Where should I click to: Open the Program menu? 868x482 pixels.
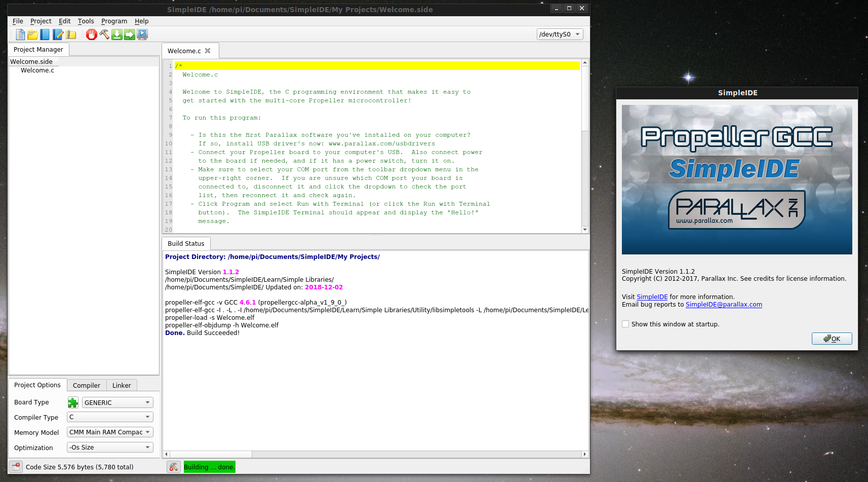pyautogui.click(x=114, y=21)
